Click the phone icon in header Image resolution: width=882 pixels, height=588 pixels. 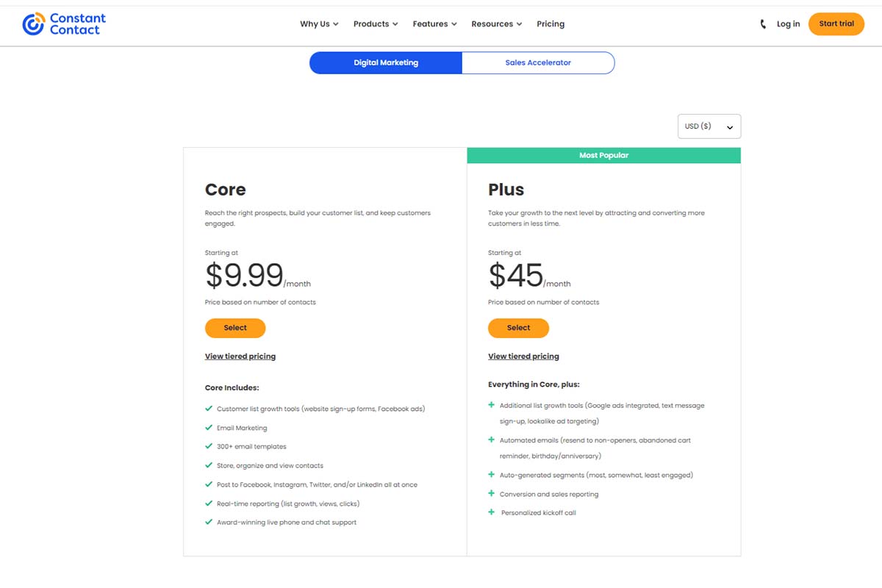pyautogui.click(x=763, y=24)
